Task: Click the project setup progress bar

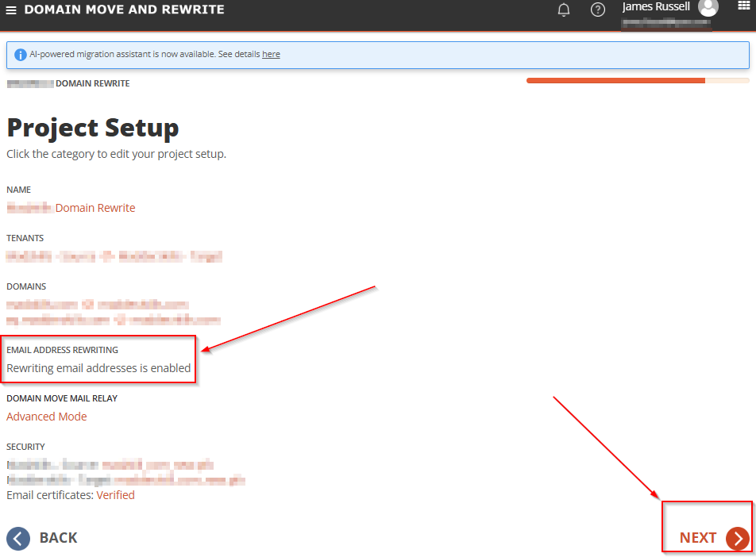Action: [638, 80]
